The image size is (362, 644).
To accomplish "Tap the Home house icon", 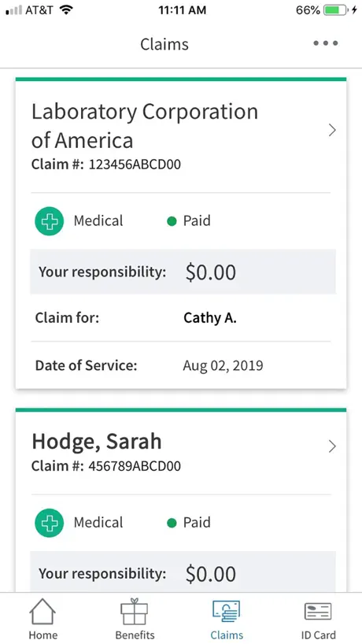I will [42, 612].
